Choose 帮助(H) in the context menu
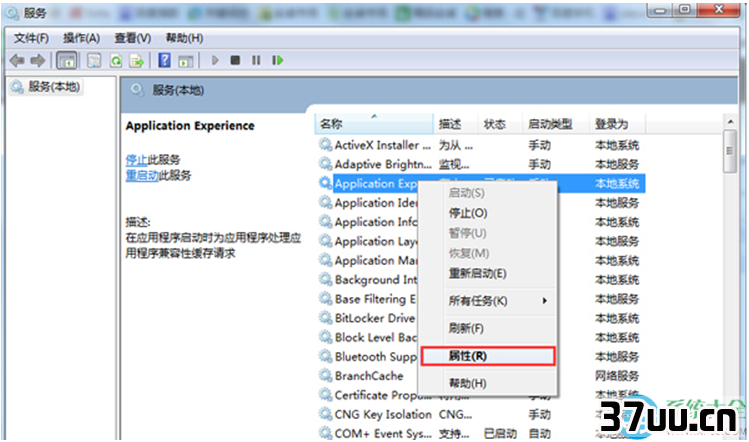The image size is (749, 442). [488, 383]
